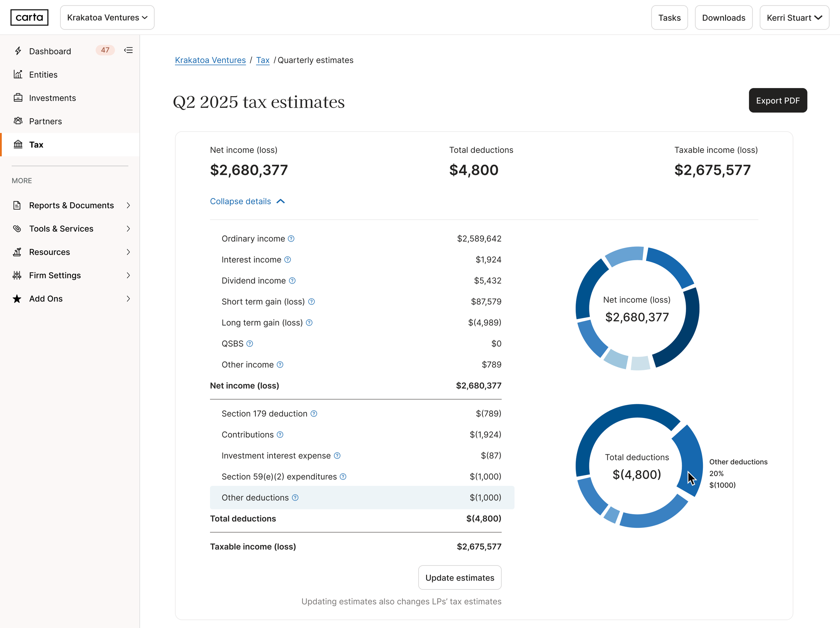This screenshot has height=628, width=840.
Task: Click the help icon beside Other deductions
Action: (x=295, y=497)
